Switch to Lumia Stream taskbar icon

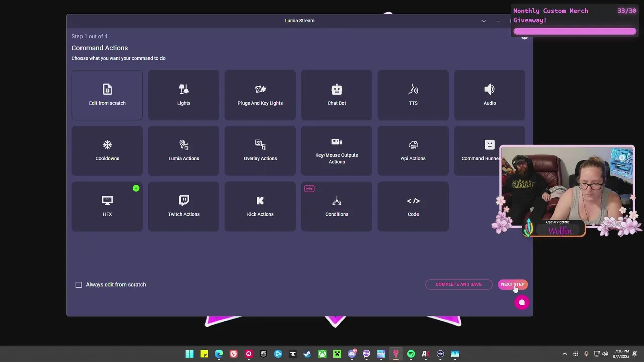[x=396, y=354]
